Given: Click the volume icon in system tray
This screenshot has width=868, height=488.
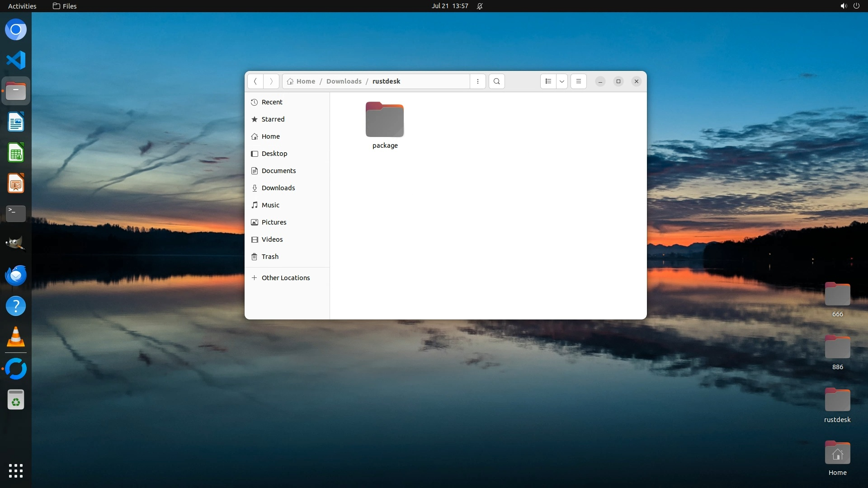Looking at the screenshot, I should pyautogui.click(x=843, y=6).
